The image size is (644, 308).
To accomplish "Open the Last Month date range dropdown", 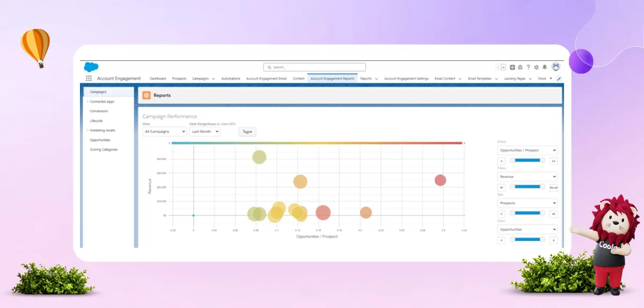I will (x=204, y=131).
